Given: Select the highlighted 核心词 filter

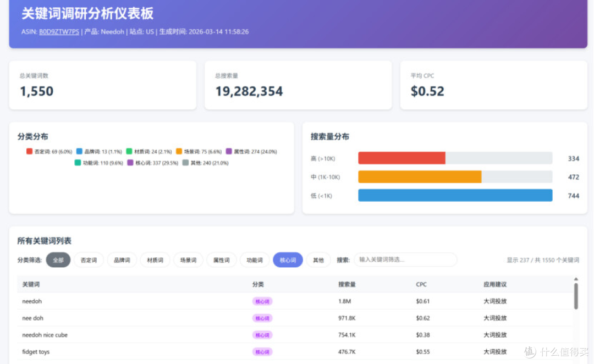Looking at the screenshot, I should 288,260.
